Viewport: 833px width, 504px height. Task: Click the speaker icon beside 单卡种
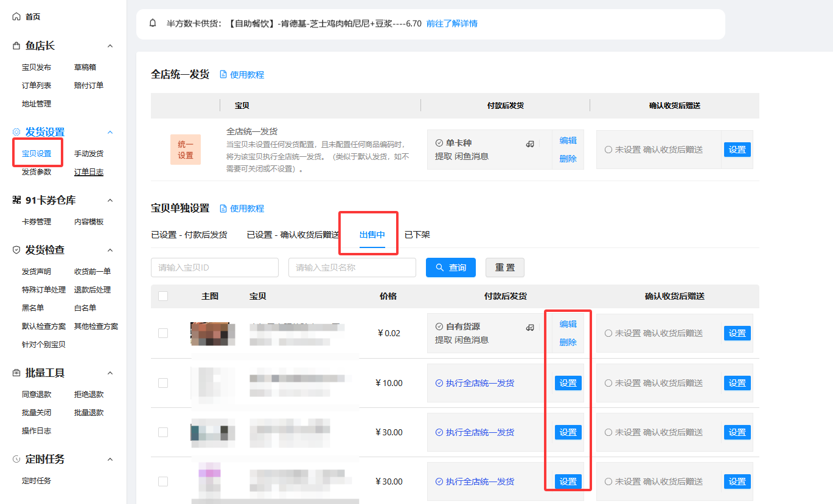pyautogui.click(x=530, y=143)
